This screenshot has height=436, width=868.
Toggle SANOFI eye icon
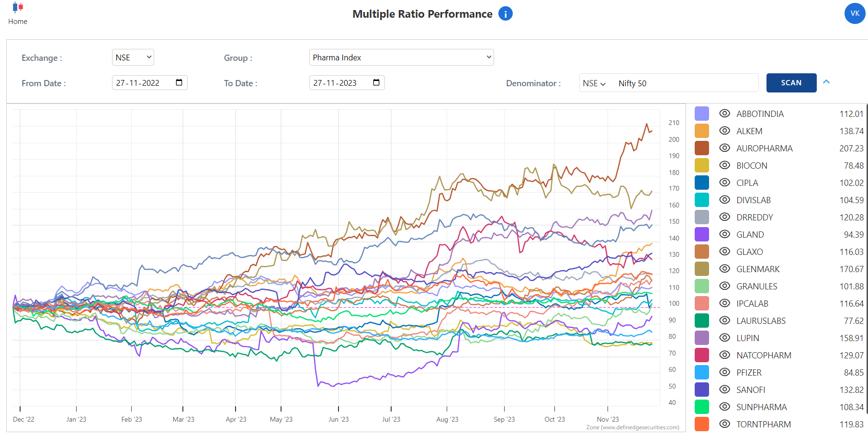point(725,390)
